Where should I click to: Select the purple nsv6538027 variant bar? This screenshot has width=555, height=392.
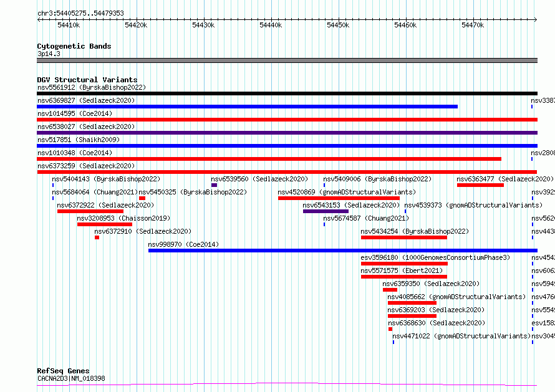(x=287, y=133)
